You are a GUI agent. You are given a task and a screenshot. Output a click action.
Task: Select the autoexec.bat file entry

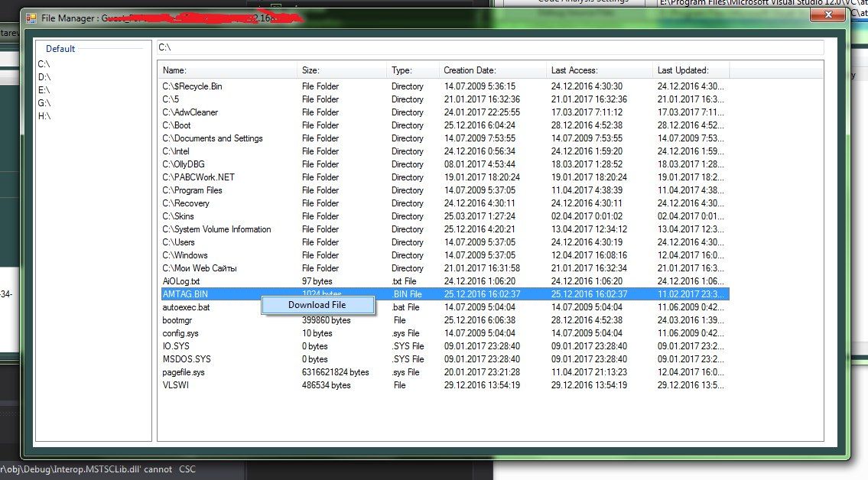186,307
